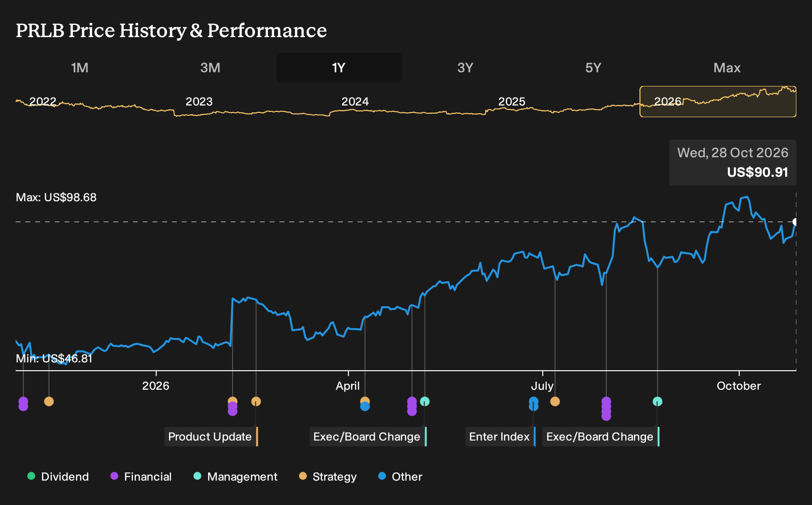This screenshot has width=812, height=505.
Task: Toggle the Strategy legend filter
Action: click(x=328, y=476)
